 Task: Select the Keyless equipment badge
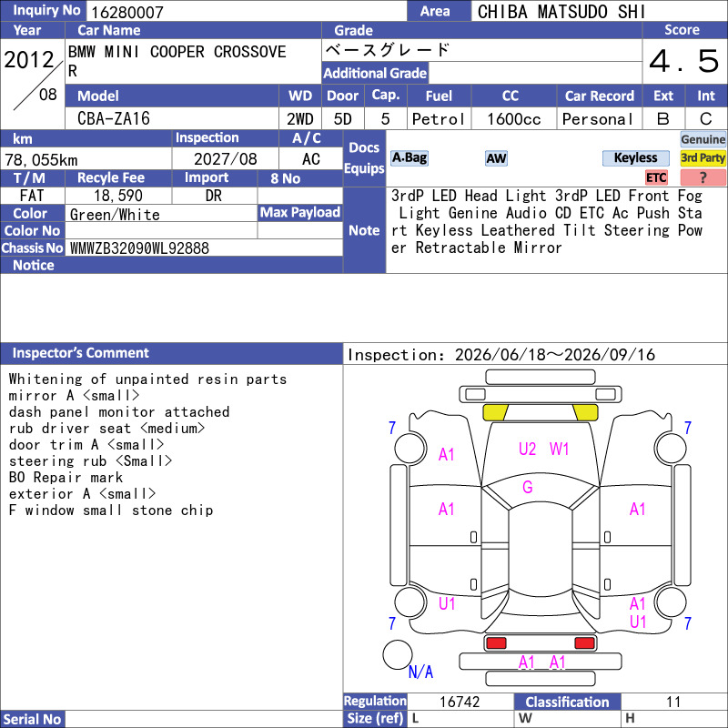(x=635, y=157)
